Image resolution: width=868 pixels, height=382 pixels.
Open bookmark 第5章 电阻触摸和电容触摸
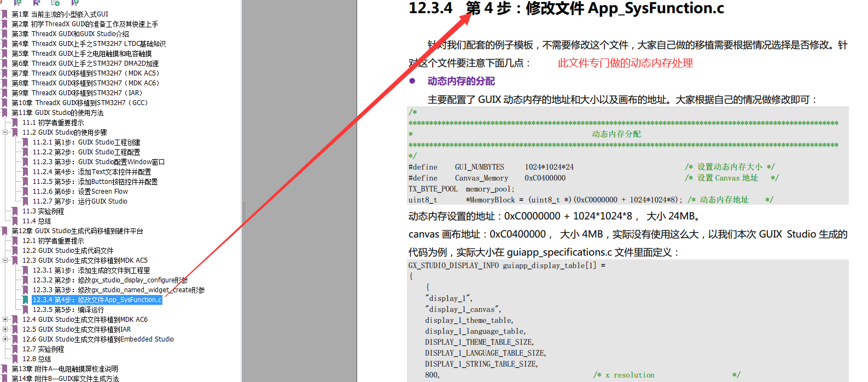pos(82,54)
